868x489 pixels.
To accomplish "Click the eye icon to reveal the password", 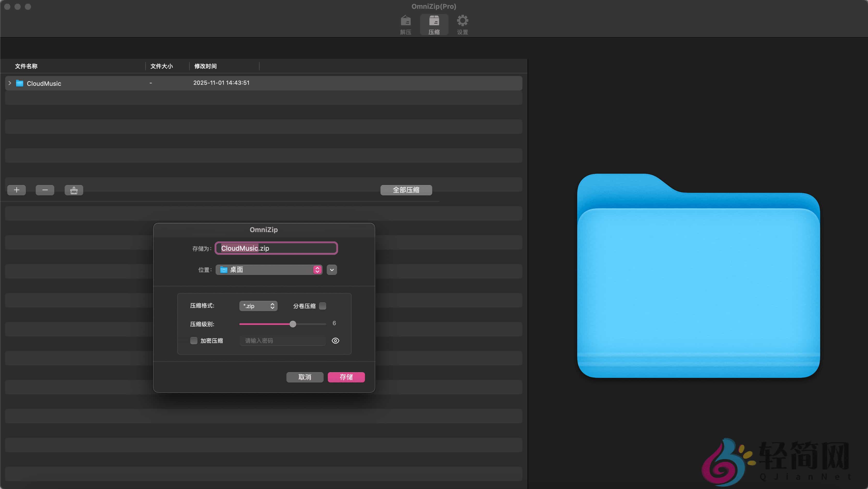I will click(x=335, y=340).
